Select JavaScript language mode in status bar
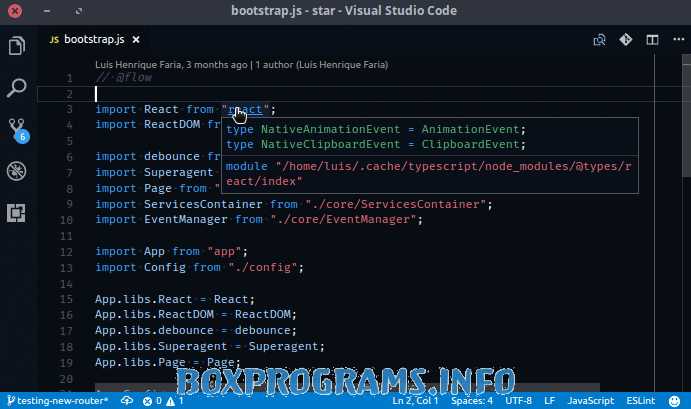 [590, 400]
